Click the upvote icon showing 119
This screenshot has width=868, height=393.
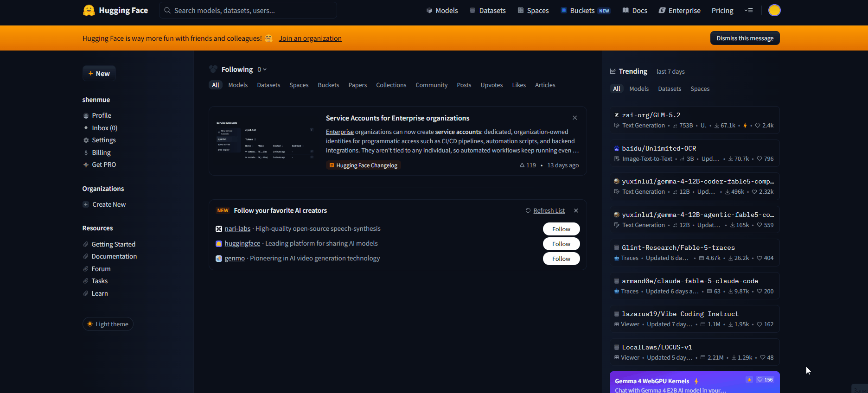[522, 165]
